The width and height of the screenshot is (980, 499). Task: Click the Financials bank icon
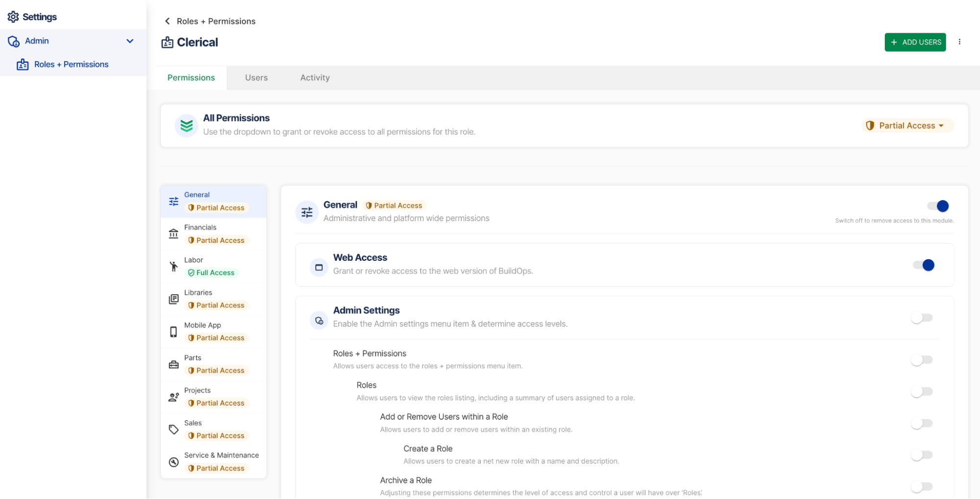tap(174, 234)
